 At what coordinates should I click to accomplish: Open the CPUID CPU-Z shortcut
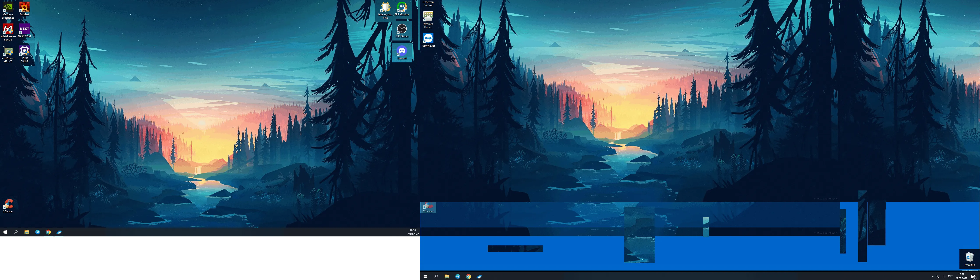pos(24,55)
